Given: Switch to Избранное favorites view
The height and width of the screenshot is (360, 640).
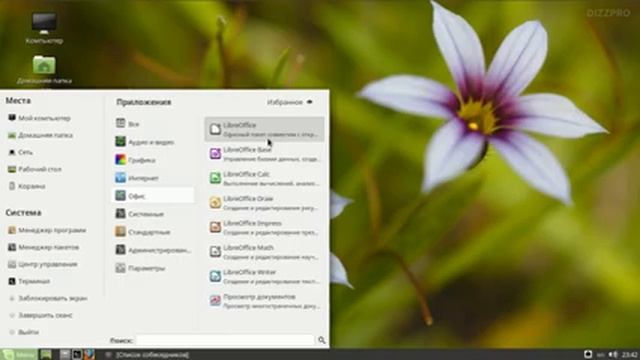Looking at the screenshot, I should point(290,102).
